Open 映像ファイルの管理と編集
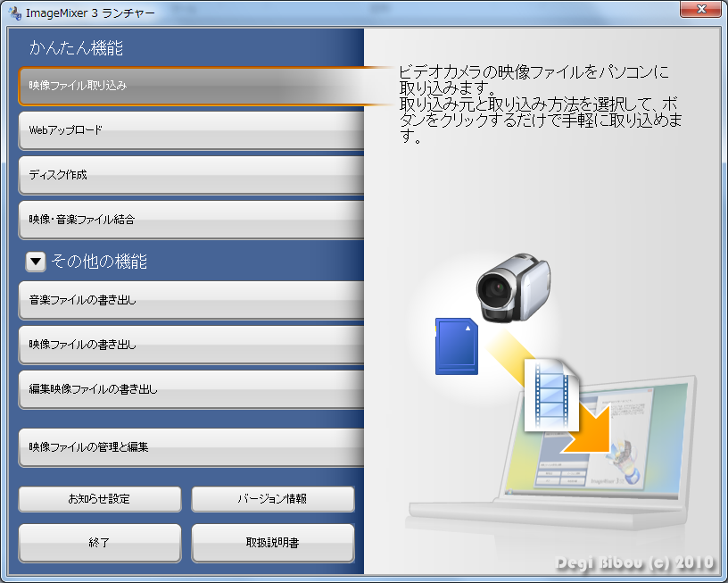 pos(191,447)
